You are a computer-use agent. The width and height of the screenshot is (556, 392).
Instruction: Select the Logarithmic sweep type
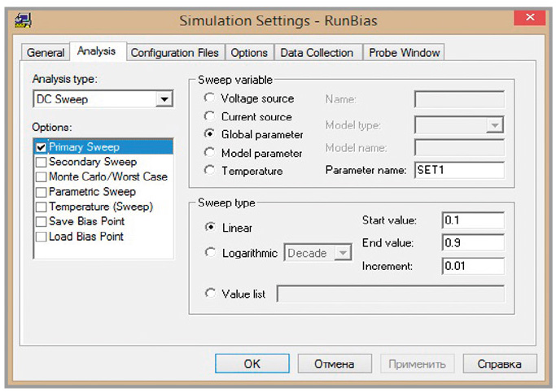[211, 253]
